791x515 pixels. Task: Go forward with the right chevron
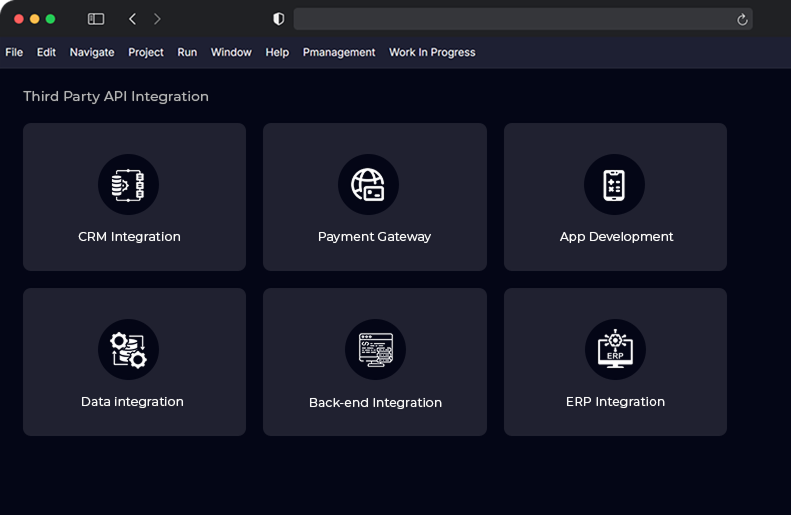click(157, 19)
